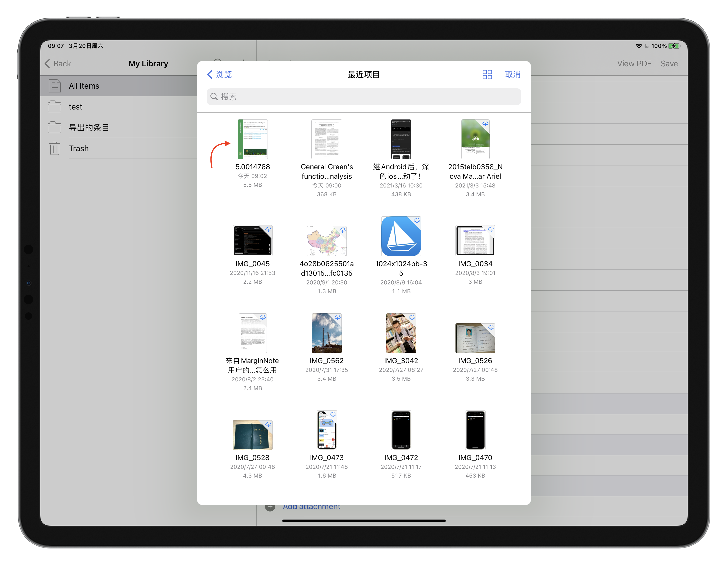Tap the All Items document icon
This screenshot has width=728, height=566.
55,86
